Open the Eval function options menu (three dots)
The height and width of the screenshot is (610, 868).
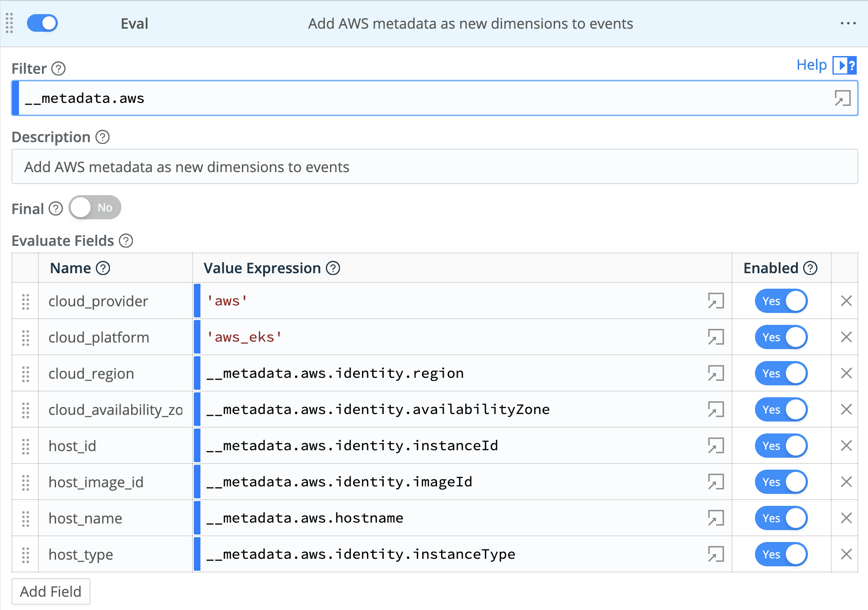(848, 23)
